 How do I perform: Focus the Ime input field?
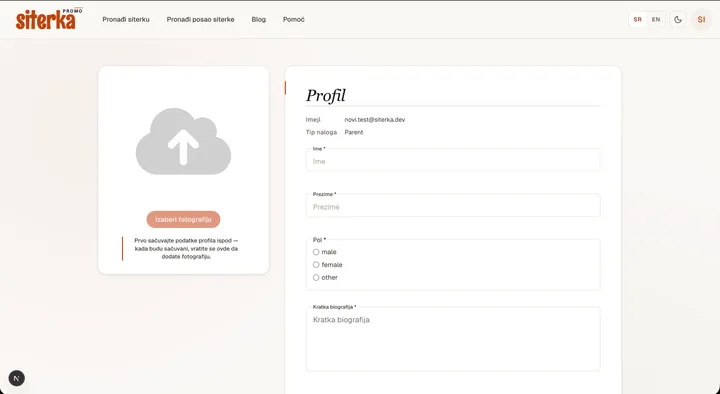(x=453, y=160)
